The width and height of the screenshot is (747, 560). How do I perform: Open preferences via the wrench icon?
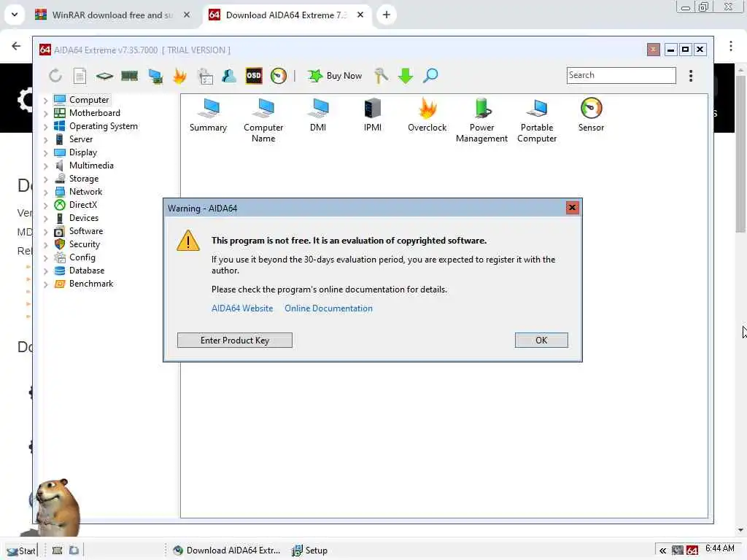click(381, 76)
